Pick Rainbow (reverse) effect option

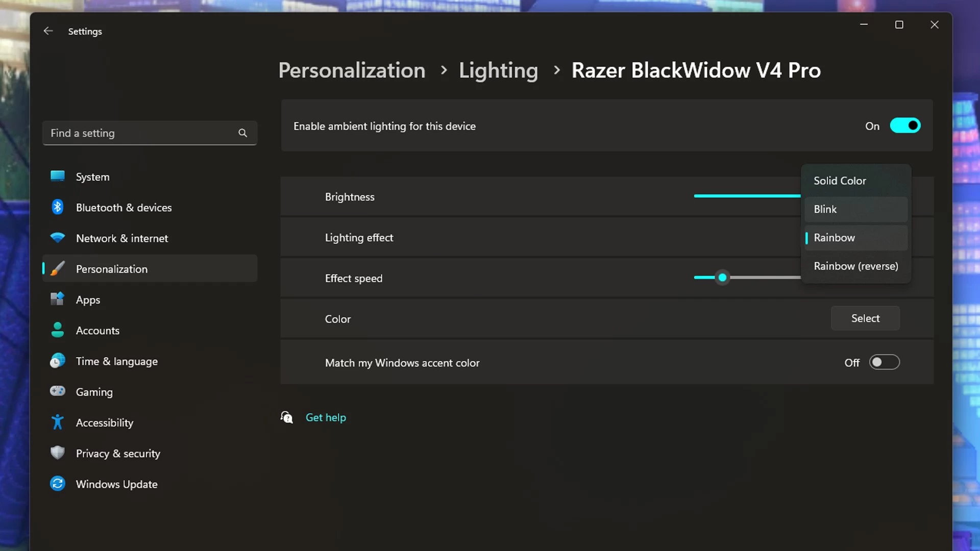[x=855, y=266]
